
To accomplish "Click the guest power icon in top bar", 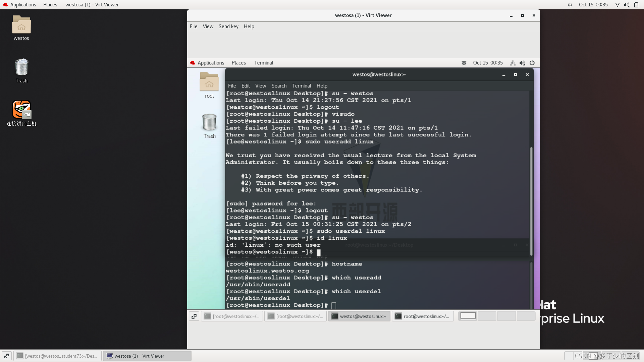I will coord(532,63).
